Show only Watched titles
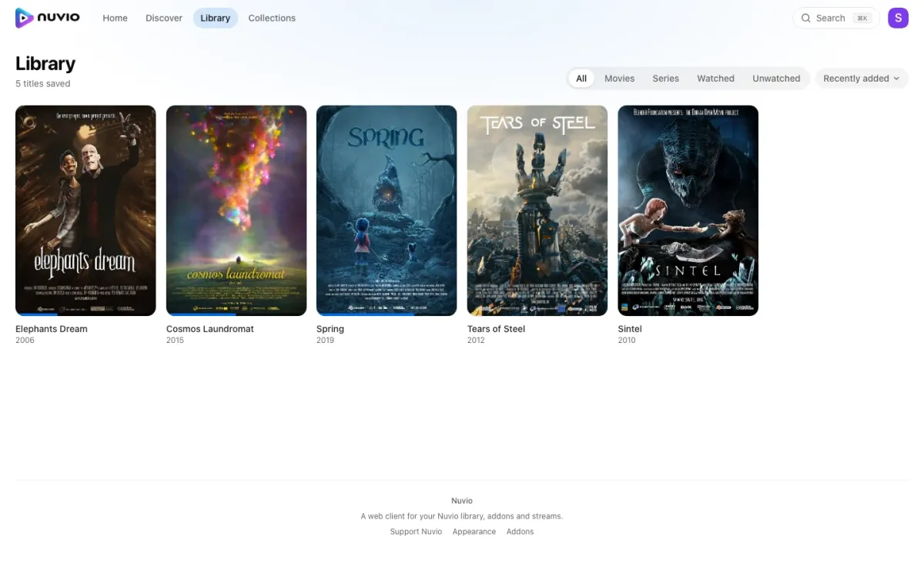 click(x=715, y=78)
